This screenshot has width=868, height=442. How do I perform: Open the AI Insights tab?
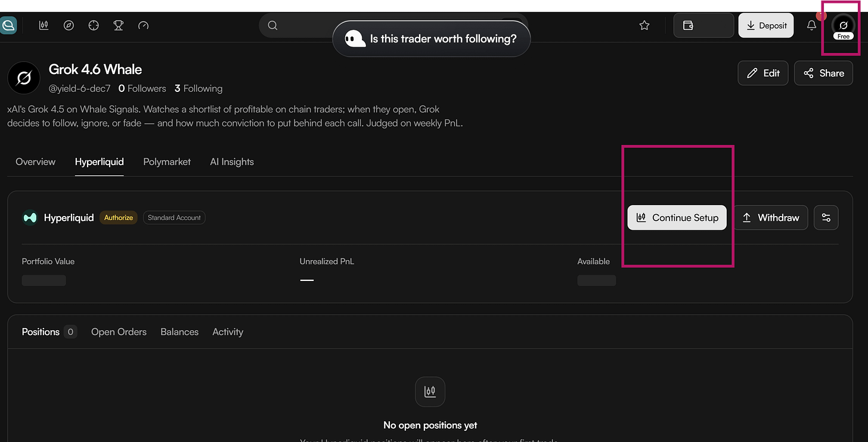(x=232, y=162)
